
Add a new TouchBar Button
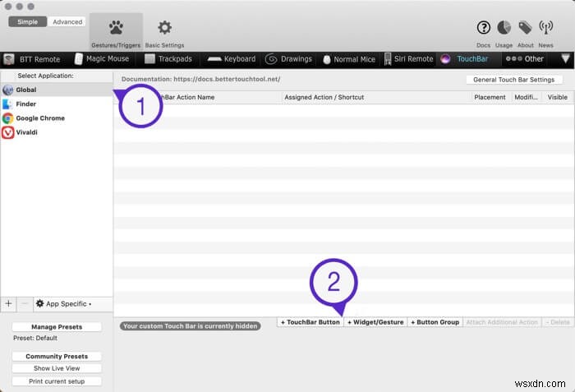tap(310, 322)
